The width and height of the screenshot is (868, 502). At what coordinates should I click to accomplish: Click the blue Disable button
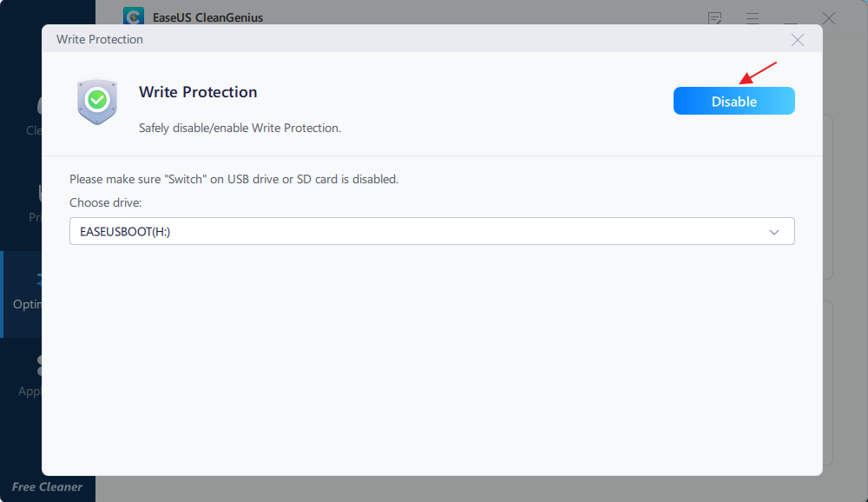tap(733, 101)
